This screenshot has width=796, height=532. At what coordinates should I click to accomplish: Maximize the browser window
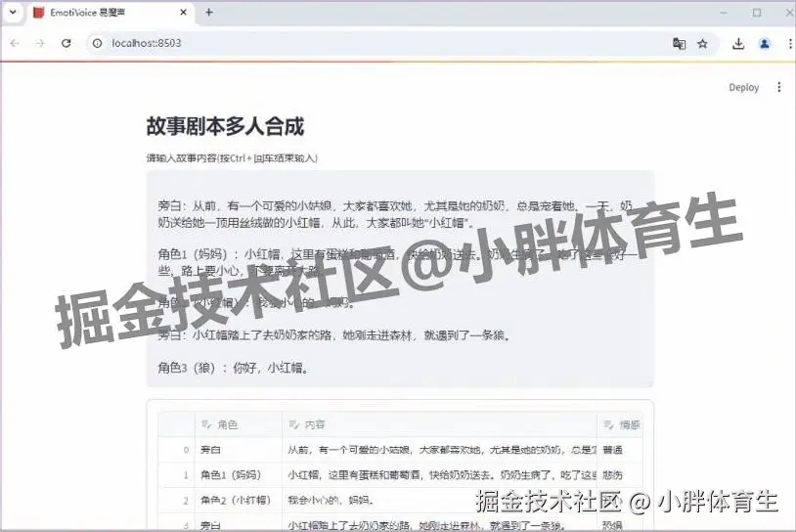pos(757,13)
